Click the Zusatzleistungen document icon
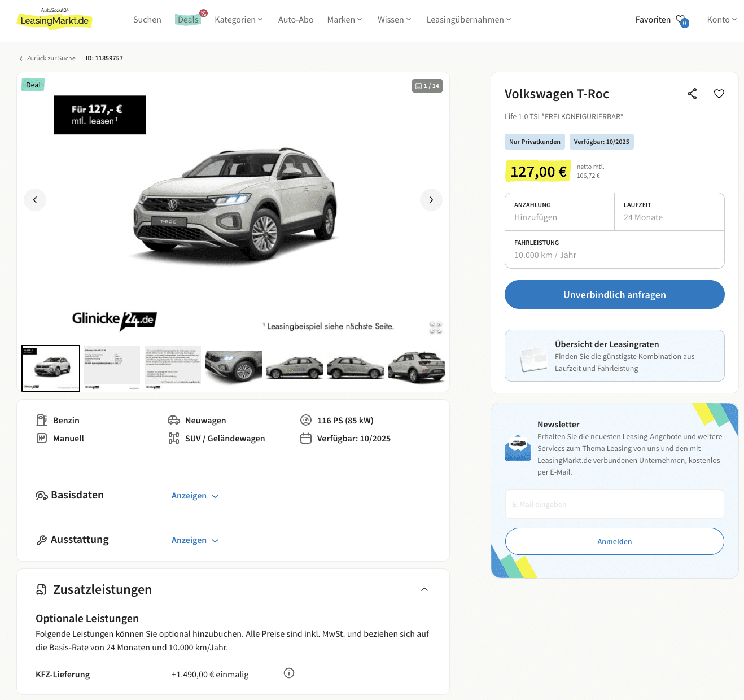This screenshot has height=700, width=744. click(x=41, y=589)
